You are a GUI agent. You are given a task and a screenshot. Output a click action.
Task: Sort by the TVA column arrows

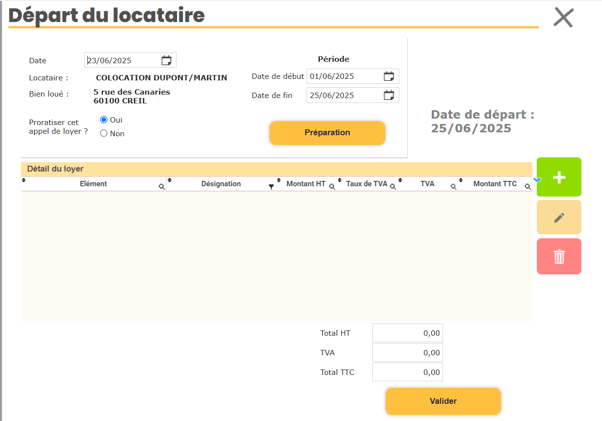400,180
